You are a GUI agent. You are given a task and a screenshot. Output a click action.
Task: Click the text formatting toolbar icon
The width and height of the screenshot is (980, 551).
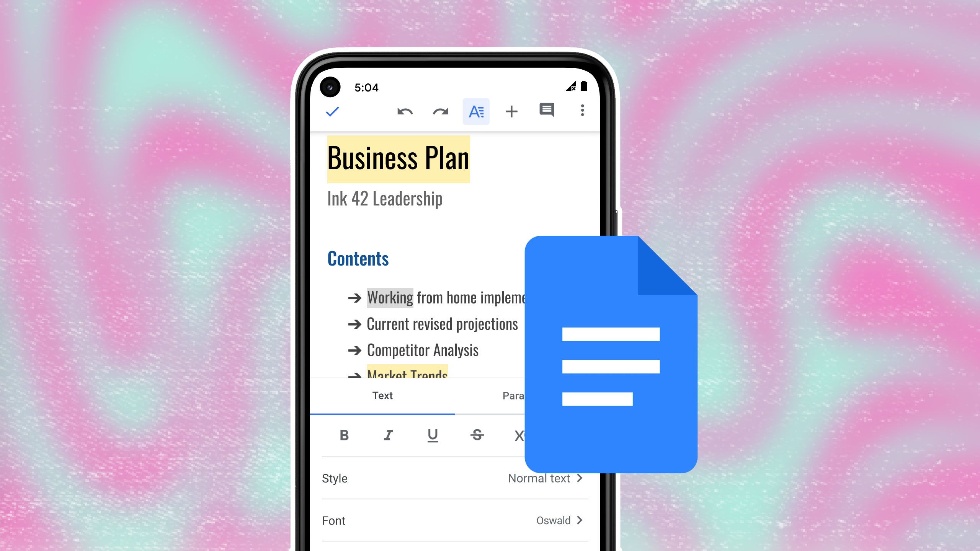pos(476,110)
